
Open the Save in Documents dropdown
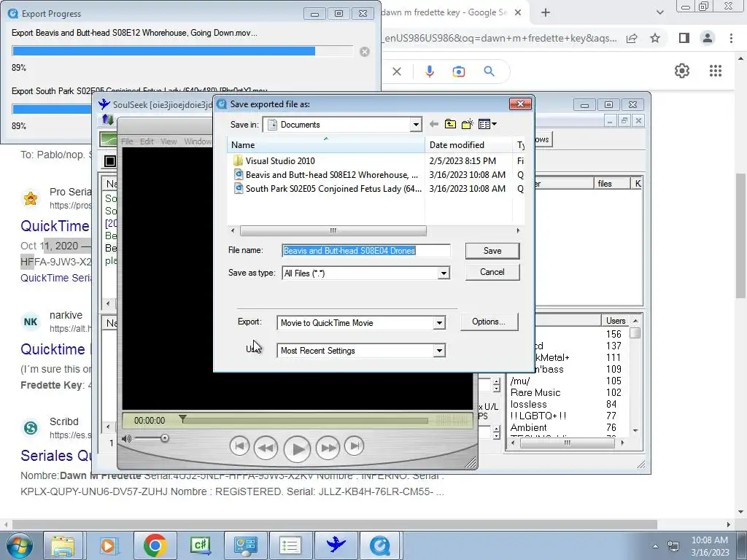[416, 125]
